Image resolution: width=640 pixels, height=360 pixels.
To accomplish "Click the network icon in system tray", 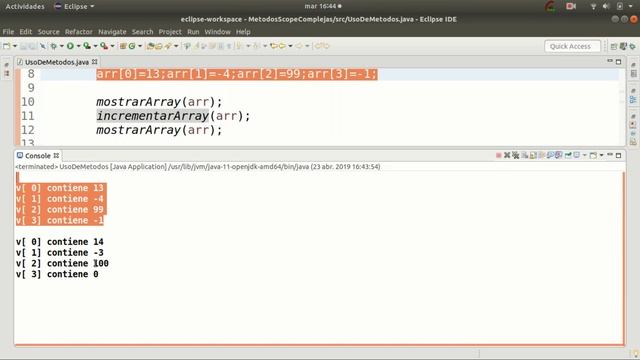I will click(x=593, y=7).
